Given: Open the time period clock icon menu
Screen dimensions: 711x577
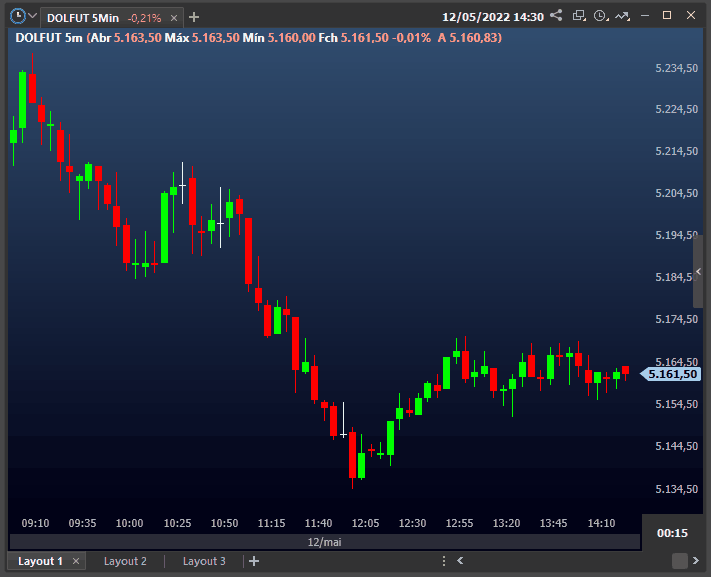Looking at the screenshot, I should tap(600, 16).
